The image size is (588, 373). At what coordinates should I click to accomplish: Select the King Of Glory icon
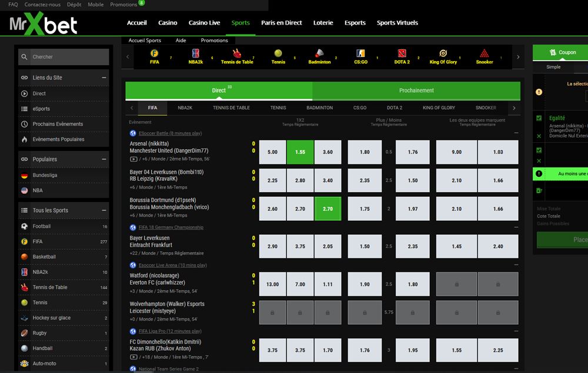pos(443,53)
